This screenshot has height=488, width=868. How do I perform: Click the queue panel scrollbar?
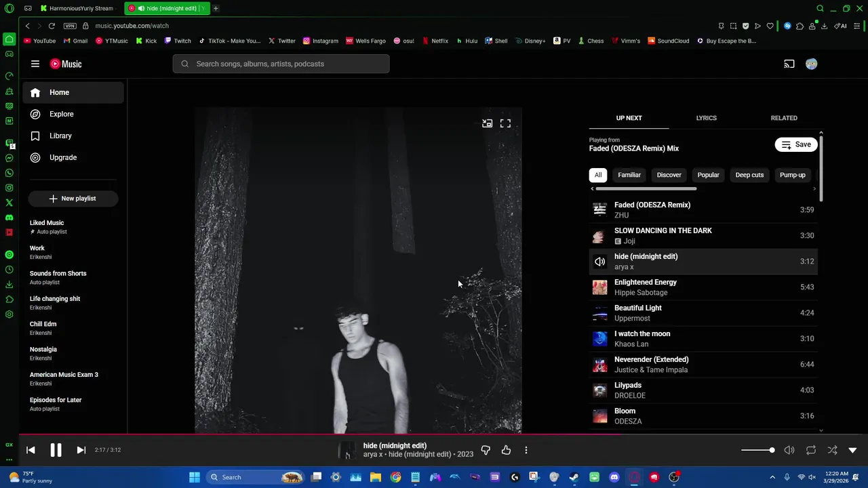[x=821, y=169]
